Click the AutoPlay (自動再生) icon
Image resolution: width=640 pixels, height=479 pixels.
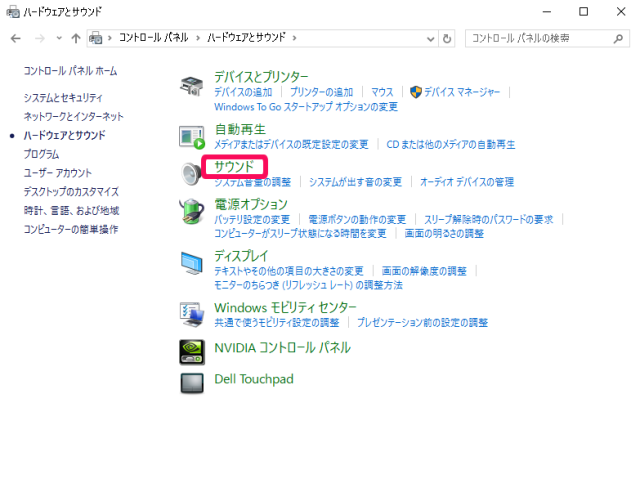click(x=192, y=137)
